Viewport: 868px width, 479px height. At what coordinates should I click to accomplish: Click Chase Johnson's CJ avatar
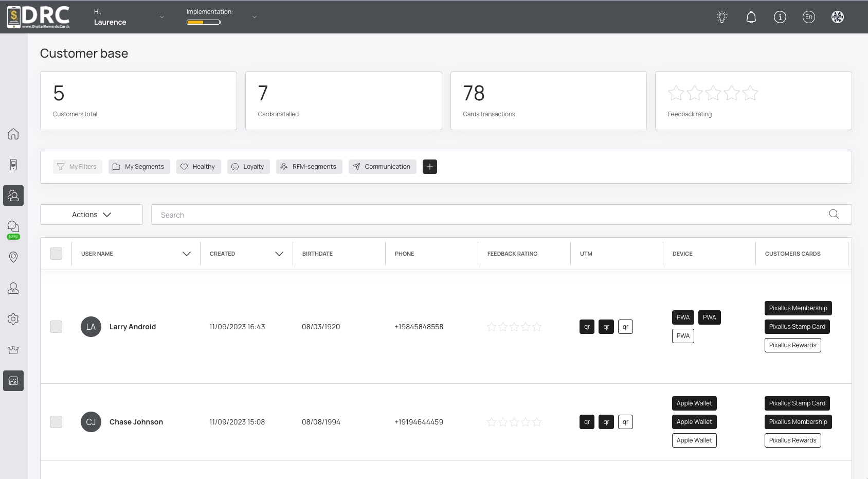[x=91, y=422]
